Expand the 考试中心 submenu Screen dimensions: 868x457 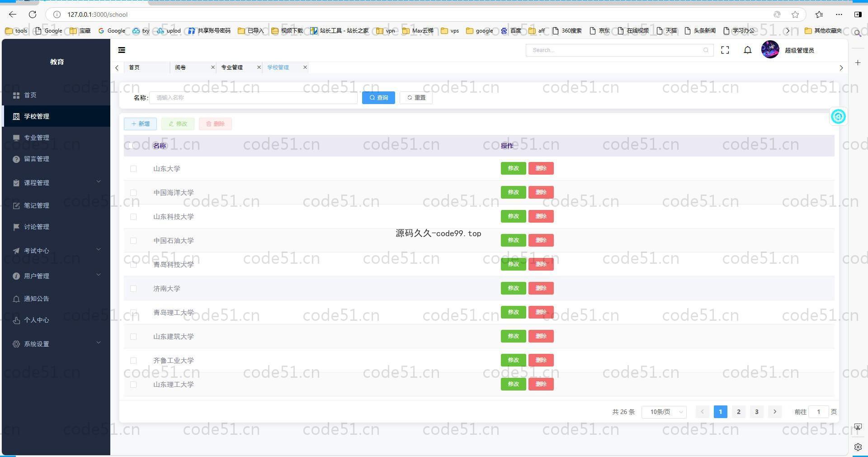(x=56, y=251)
